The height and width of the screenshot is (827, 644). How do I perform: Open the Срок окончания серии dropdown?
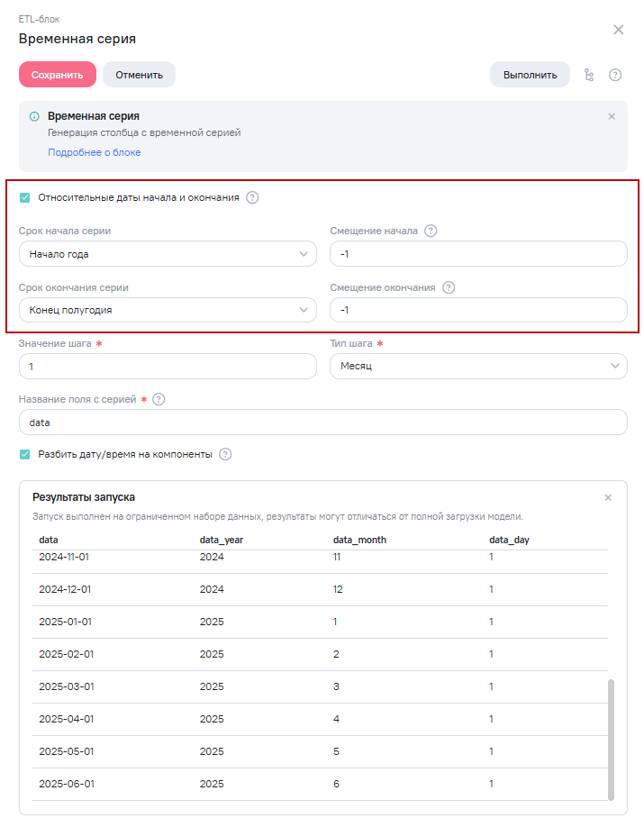click(168, 311)
